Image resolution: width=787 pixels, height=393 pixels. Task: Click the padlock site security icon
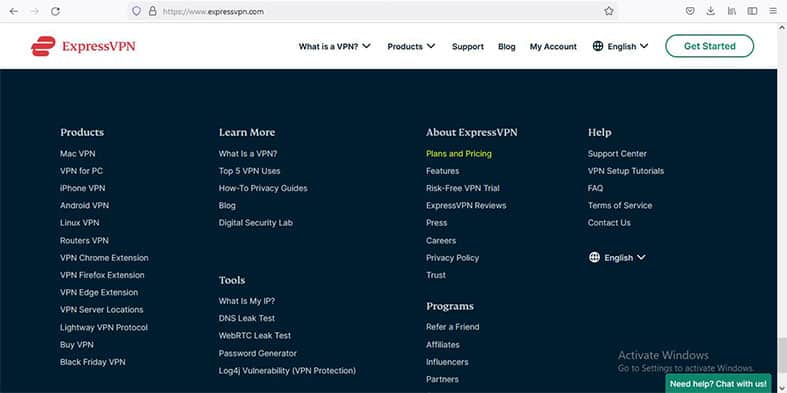[x=153, y=11]
